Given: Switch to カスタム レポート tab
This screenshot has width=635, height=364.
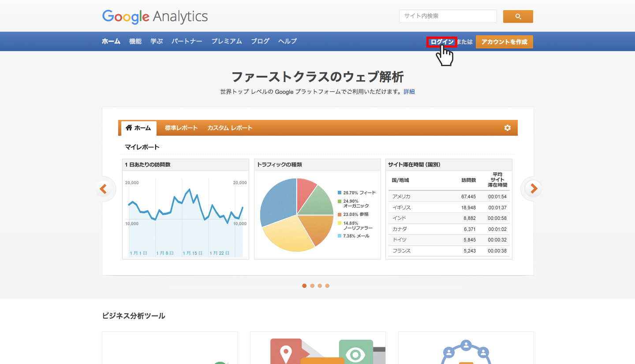Looking at the screenshot, I should point(230,128).
